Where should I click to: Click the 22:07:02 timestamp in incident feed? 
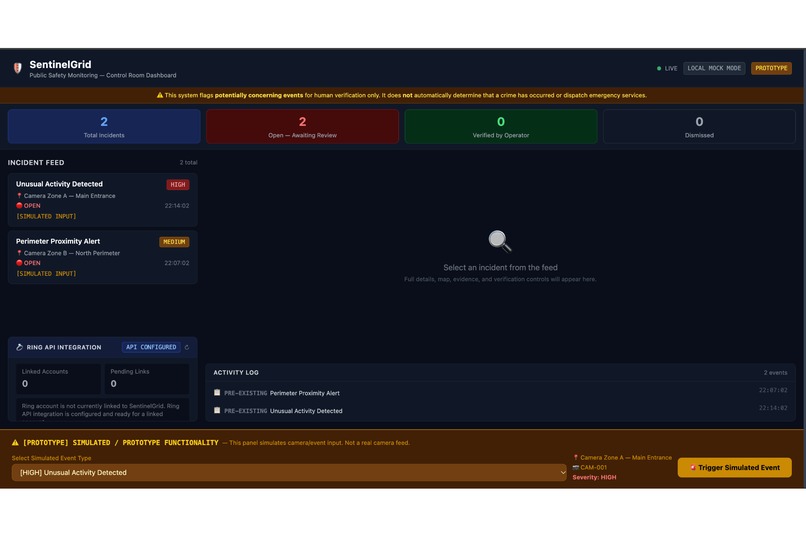[x=177, y=263]
